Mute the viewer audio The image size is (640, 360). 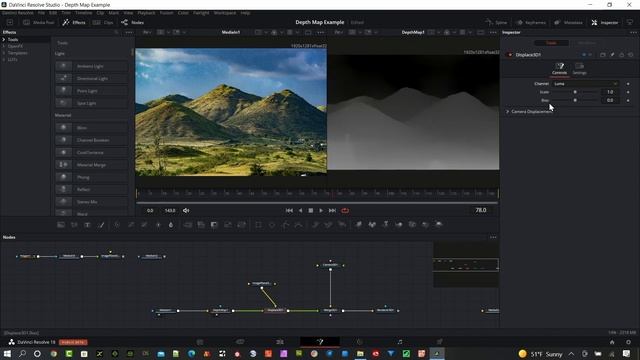pos(186,210)
